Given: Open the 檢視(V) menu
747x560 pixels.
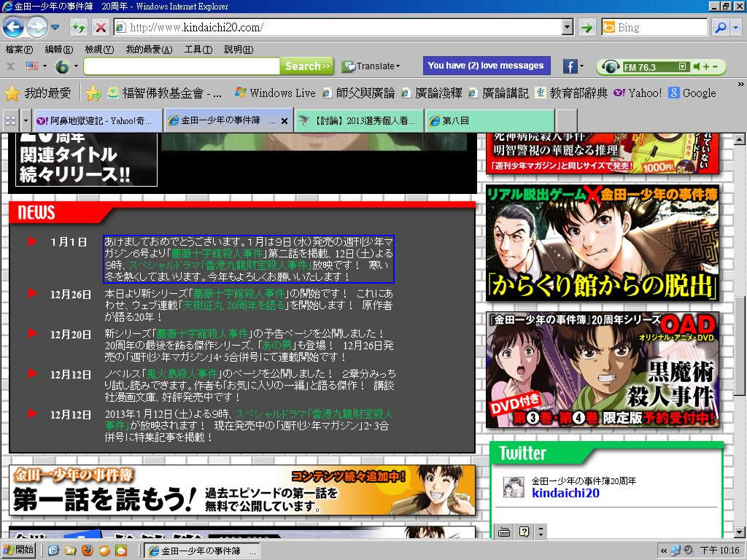Looking at the screenshot, I should click(99, 50).
